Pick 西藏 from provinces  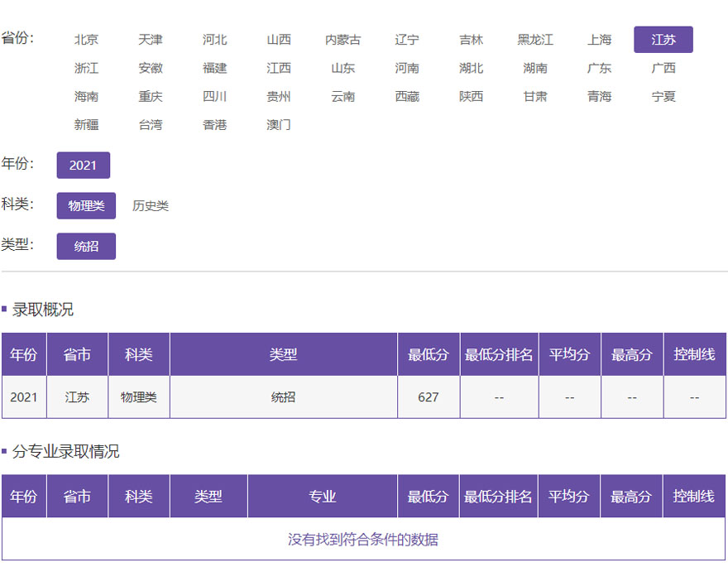(x=407, y=96)
